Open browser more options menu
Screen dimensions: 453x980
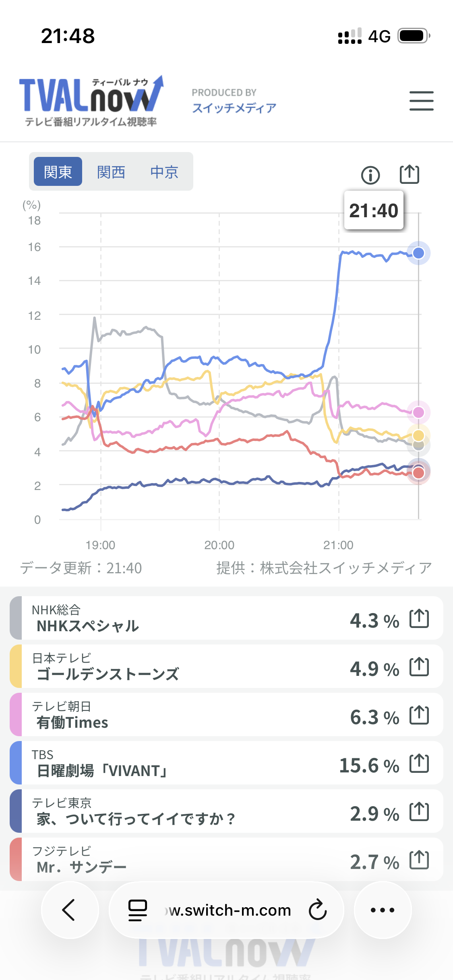point(383,910)
